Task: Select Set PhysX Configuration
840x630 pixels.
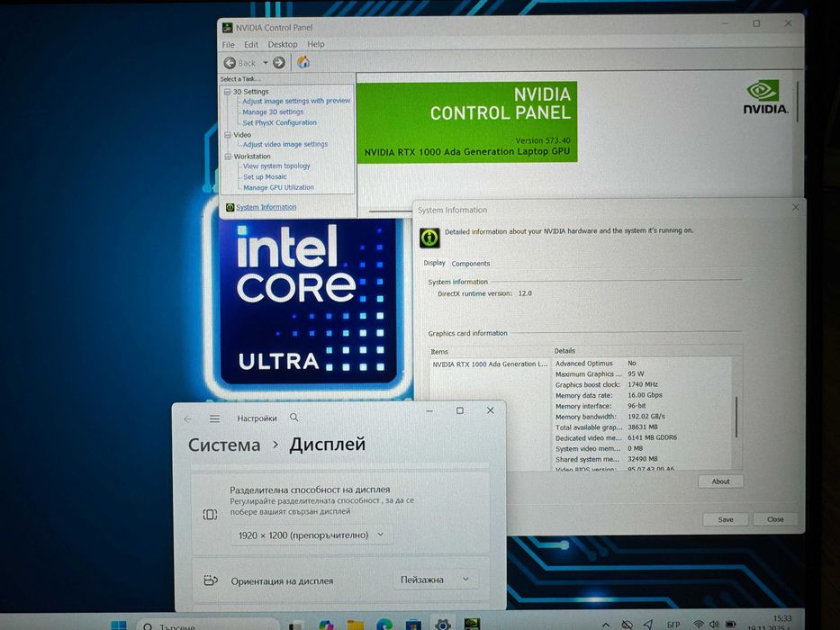Action: click(279, 122)
